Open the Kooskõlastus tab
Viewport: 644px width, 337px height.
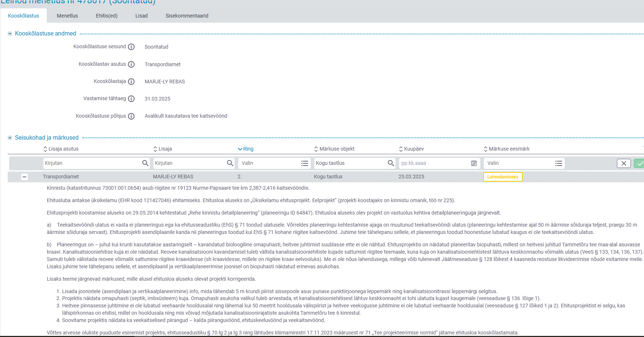[23, 16]
